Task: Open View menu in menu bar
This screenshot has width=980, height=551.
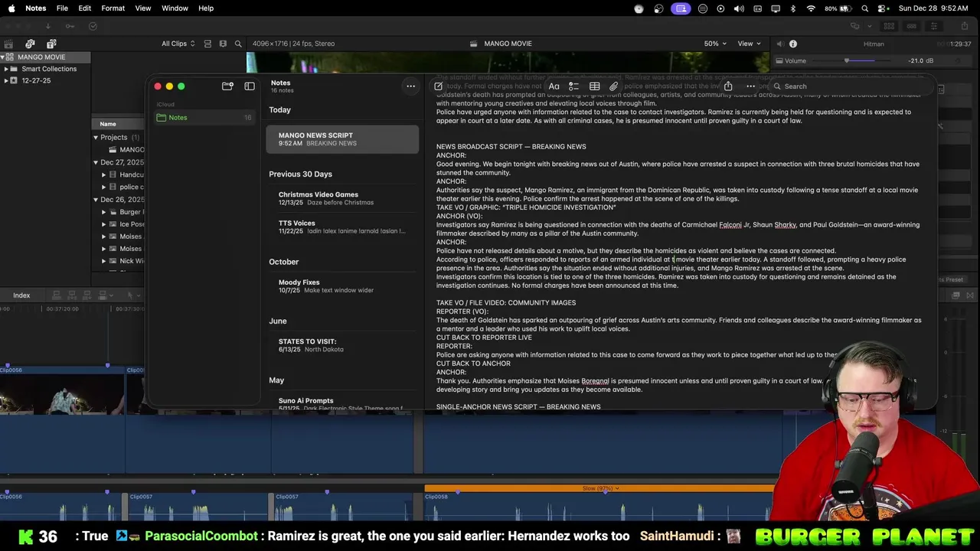Action: coord(142,8)
